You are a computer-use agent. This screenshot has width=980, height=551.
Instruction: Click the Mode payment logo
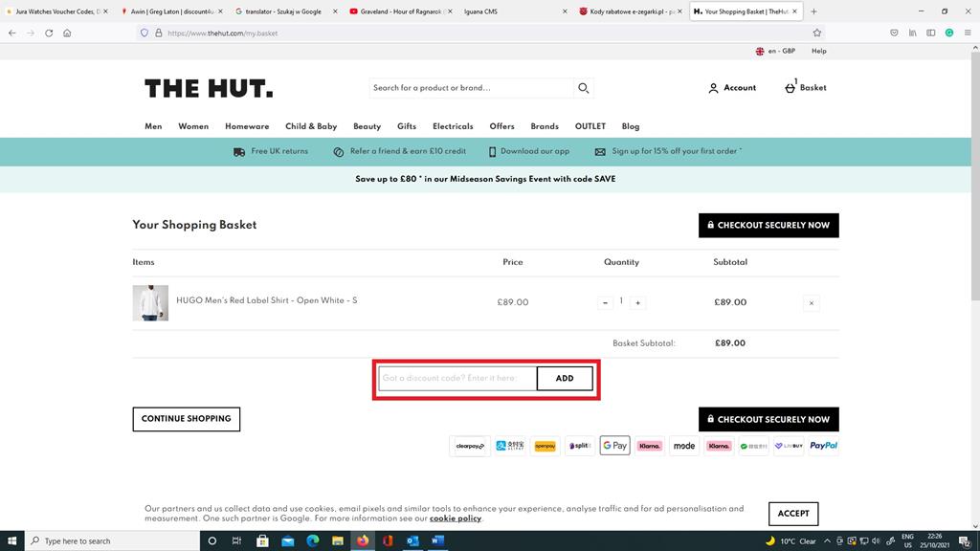point(683,446)
